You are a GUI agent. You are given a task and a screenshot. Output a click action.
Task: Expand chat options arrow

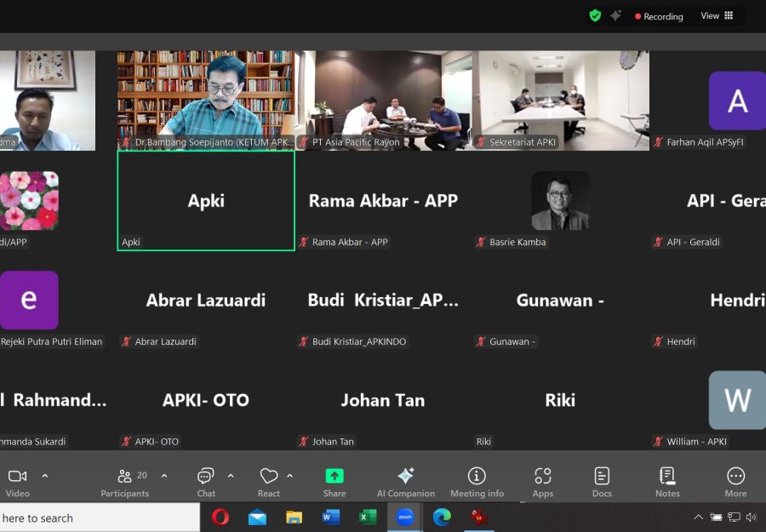(231, 475)
